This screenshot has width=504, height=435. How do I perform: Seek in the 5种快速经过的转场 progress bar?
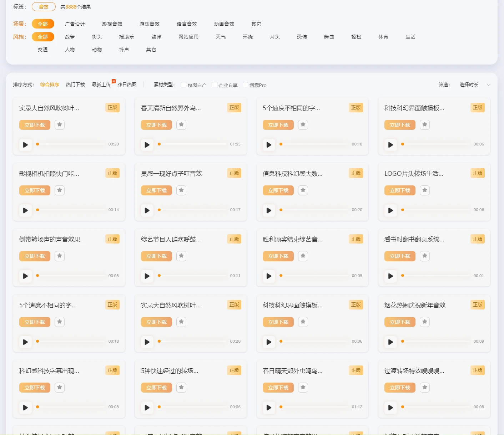coord(192,407)
